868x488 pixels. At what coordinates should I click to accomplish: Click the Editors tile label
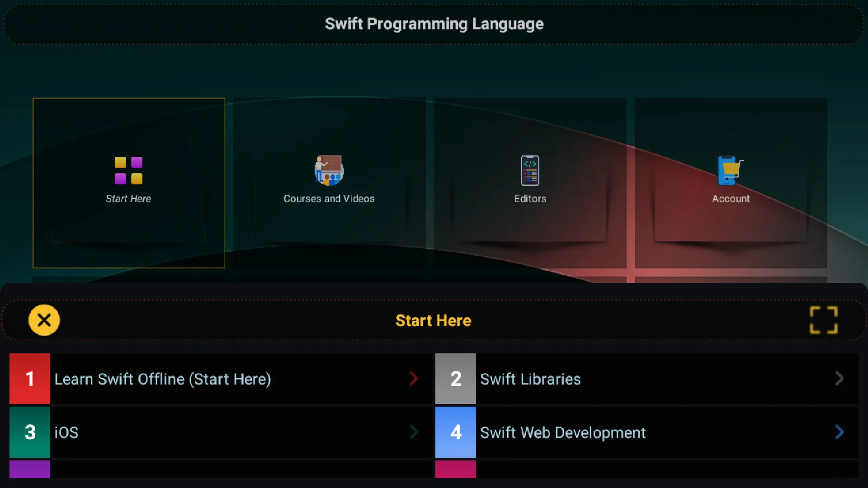pyautogui.click(x=530, y=199)
